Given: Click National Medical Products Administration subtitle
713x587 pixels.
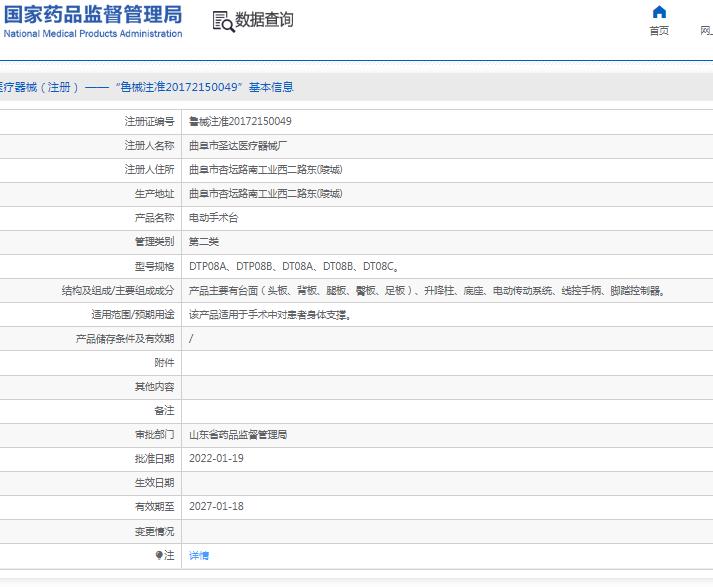Looking at the screenshot, I should tap(93, 34).
